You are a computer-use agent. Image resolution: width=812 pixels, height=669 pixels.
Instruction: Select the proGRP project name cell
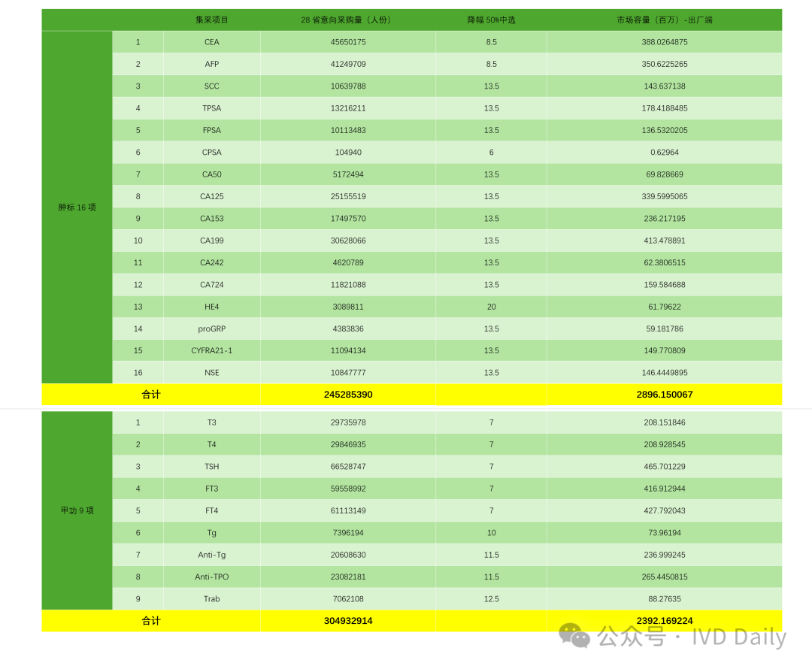tap(212, 328)
